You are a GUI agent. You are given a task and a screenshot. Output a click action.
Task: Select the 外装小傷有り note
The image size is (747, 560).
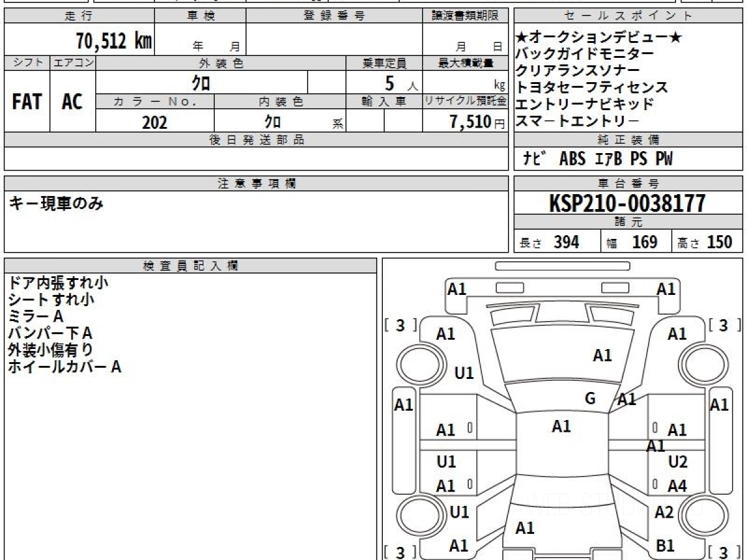(51, 350)
